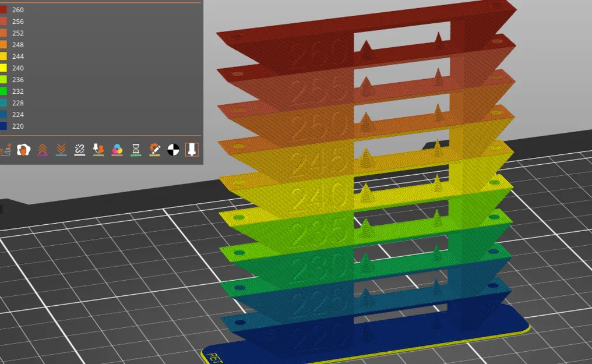Toggle wipes visibility (orange hand icon)
The height and width of the screenshot is (364, 592).
tap(23, 150)
